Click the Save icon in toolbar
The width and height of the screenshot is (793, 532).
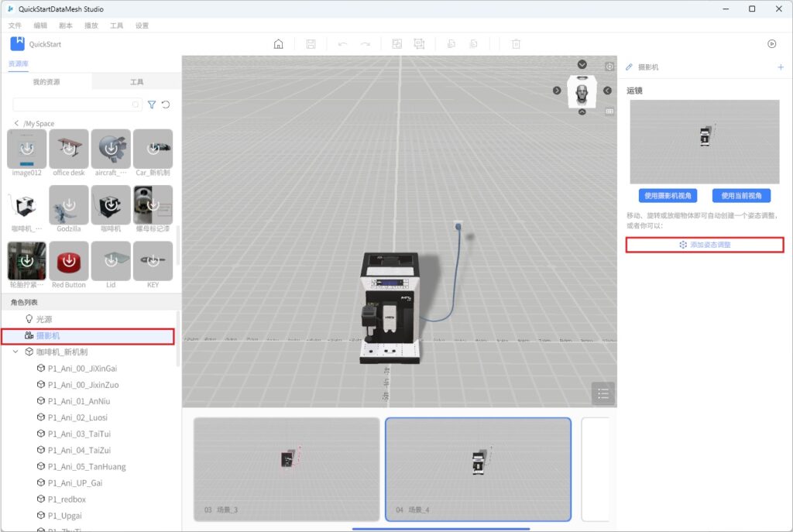coord(311,44)
